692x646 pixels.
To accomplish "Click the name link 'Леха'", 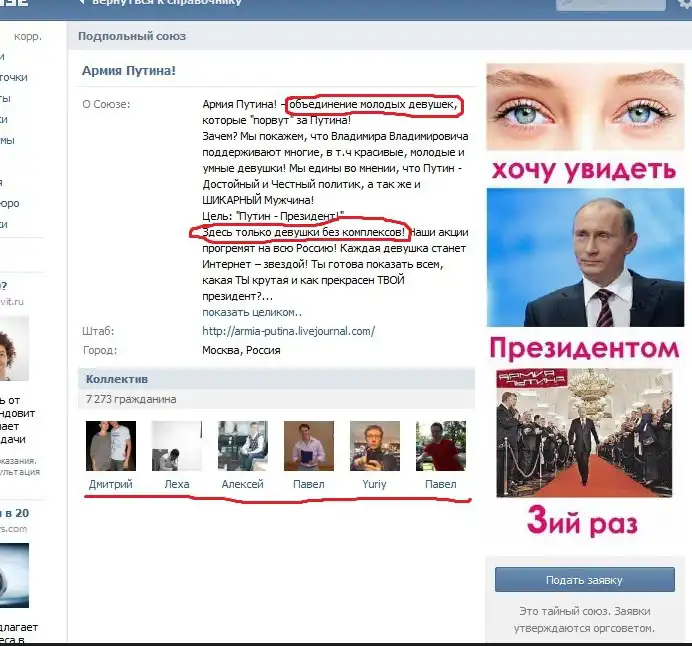I will point(176,484).
